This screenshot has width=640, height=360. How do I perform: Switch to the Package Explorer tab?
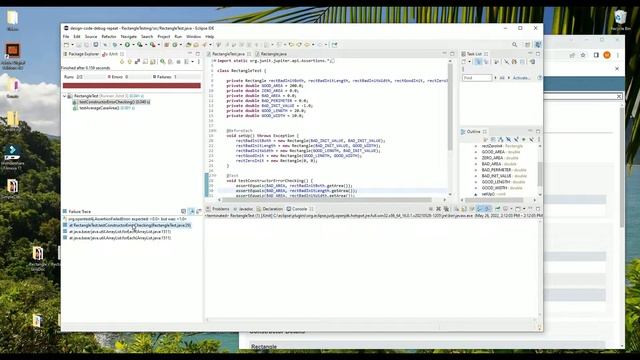tap(81, 54)
